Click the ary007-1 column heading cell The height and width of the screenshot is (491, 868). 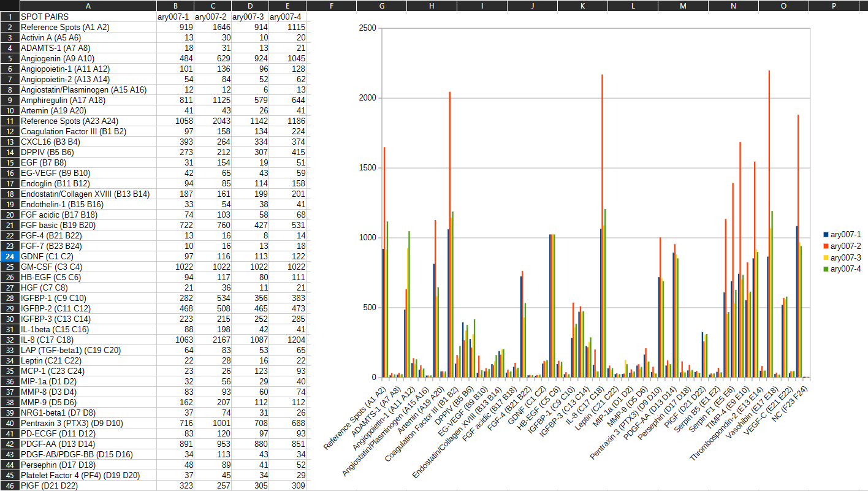point(175,17)
